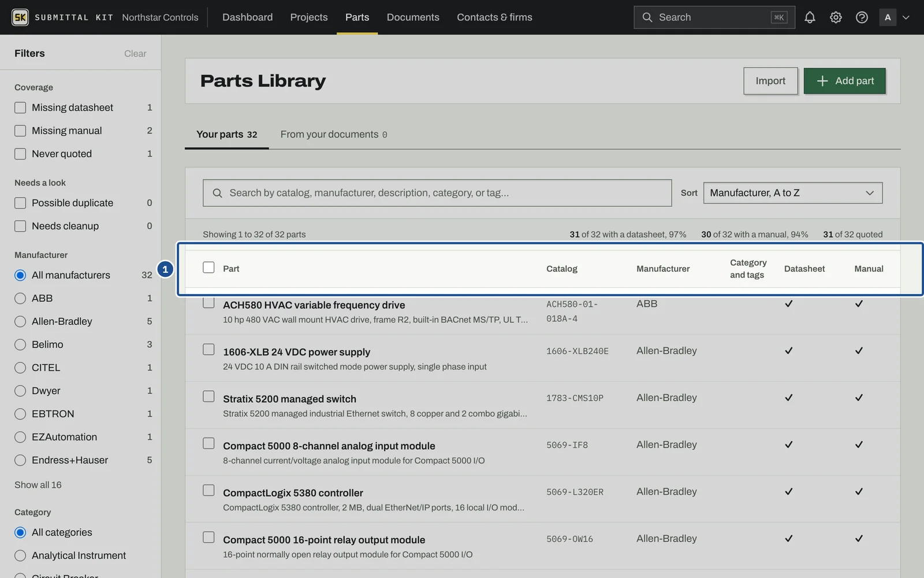Viewport: 924px width, 578px height.
Task: Click catalog number 5069-IF8
Action: coord(567,445)
